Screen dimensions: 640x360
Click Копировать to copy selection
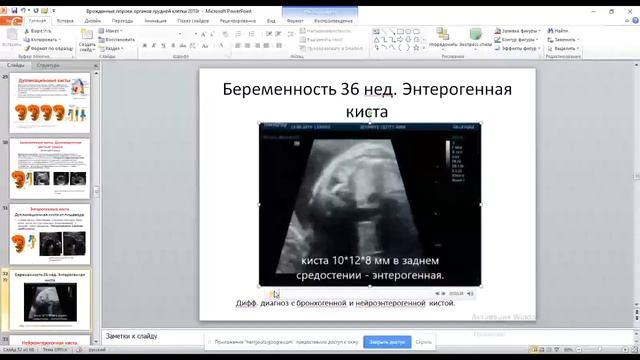click(42, 40)
